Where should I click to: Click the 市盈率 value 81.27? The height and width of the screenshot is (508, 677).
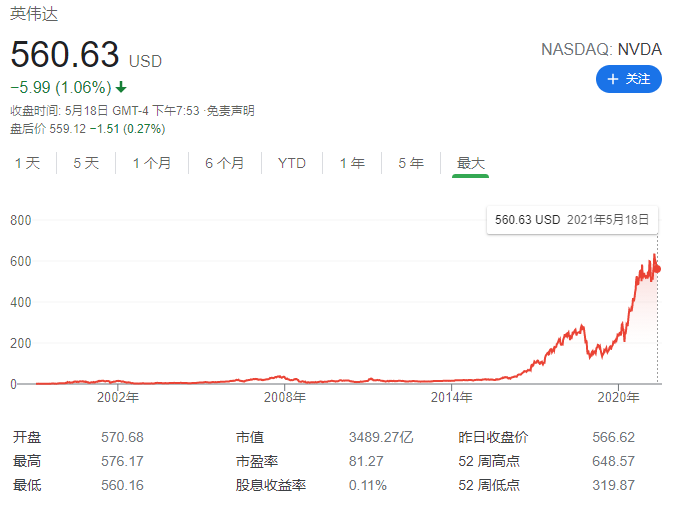pyautogui.click(x=366, y=461)
